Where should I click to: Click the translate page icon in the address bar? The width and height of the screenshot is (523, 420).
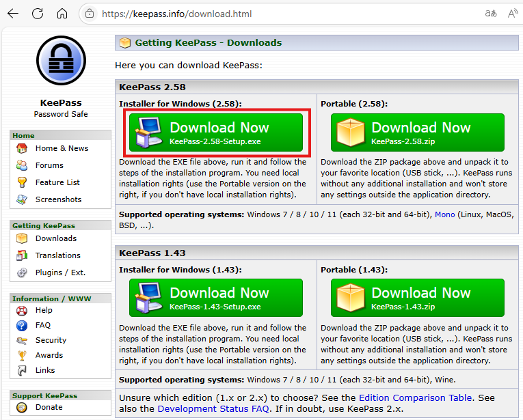(x=491, y=14)
